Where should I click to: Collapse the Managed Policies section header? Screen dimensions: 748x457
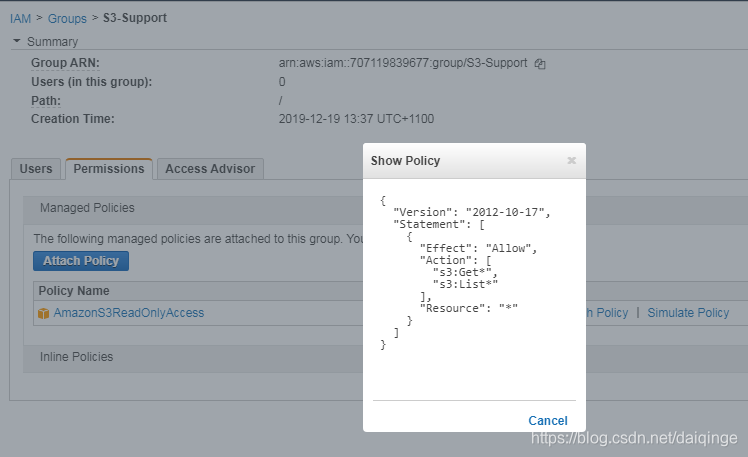[x=87, y=208]
